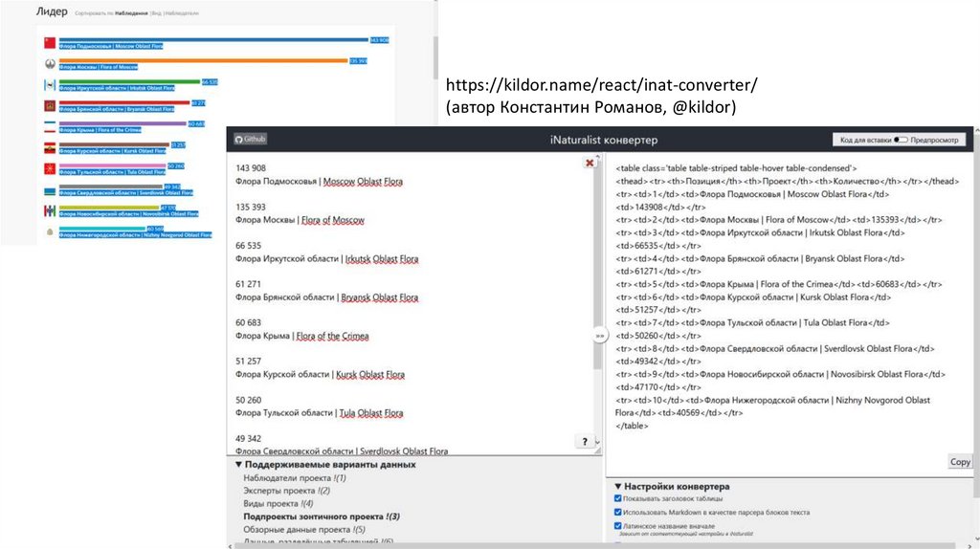Screen dimensions: 980x549
Task: Click the Moscow Oblast Flora project flag icon
Action: [x=50, y=42]
